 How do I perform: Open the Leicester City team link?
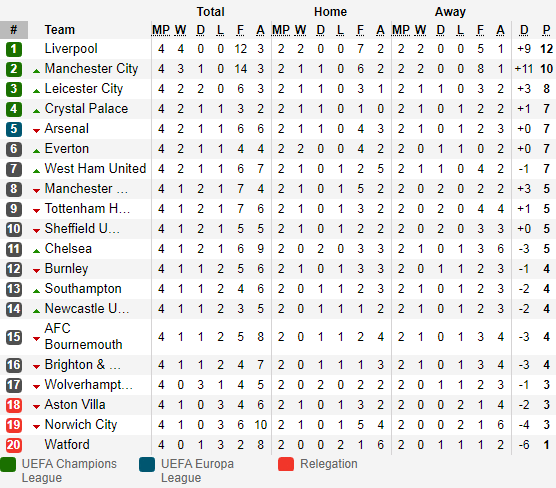point(84,89)
